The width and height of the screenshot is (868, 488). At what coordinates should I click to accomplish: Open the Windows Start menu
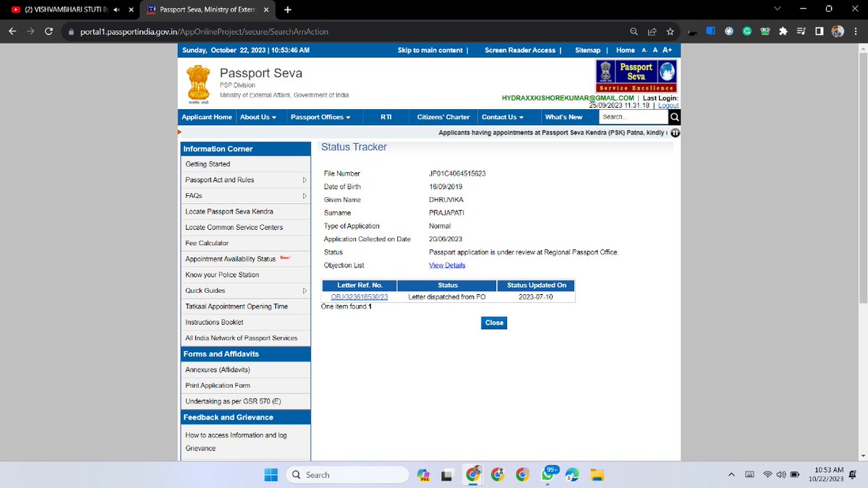271,475
